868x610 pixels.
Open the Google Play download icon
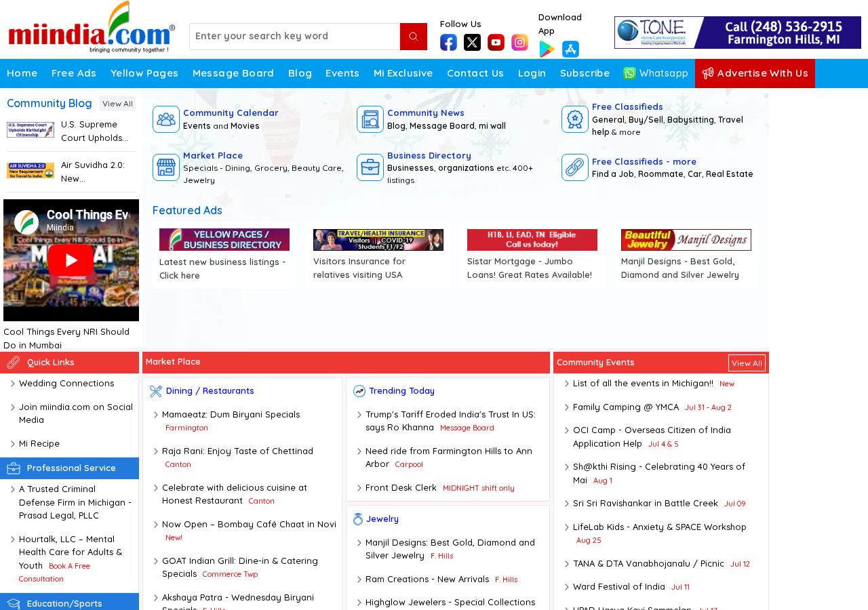tap(547, 49)
